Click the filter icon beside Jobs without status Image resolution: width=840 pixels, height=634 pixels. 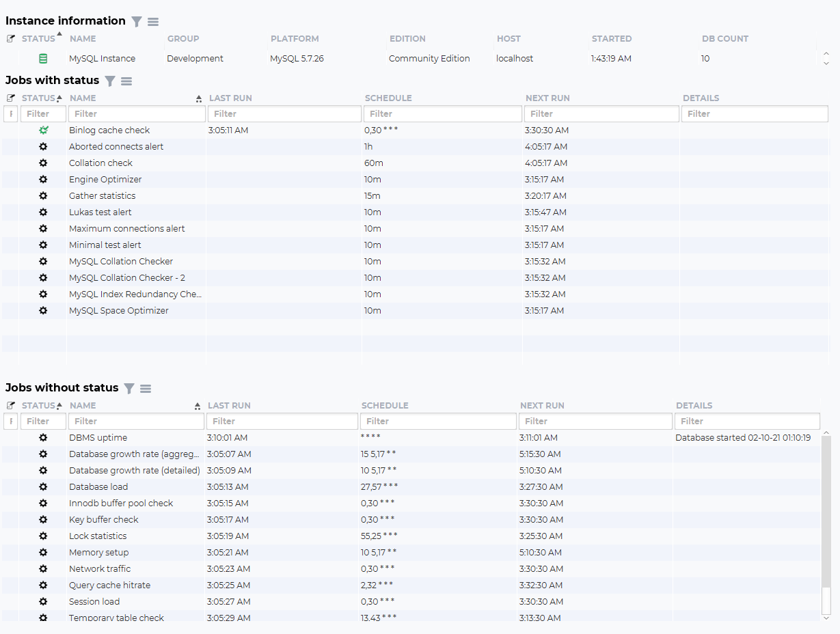pyautogui.click(x=129, y=389)
